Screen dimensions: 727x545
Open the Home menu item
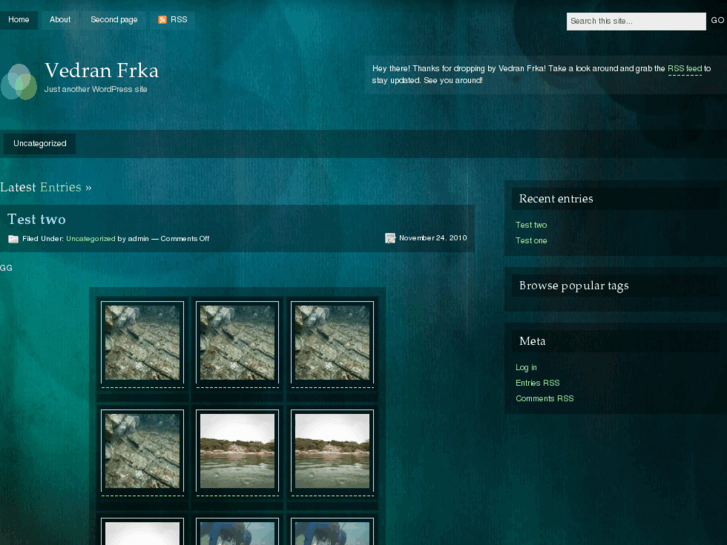point(19,19)
